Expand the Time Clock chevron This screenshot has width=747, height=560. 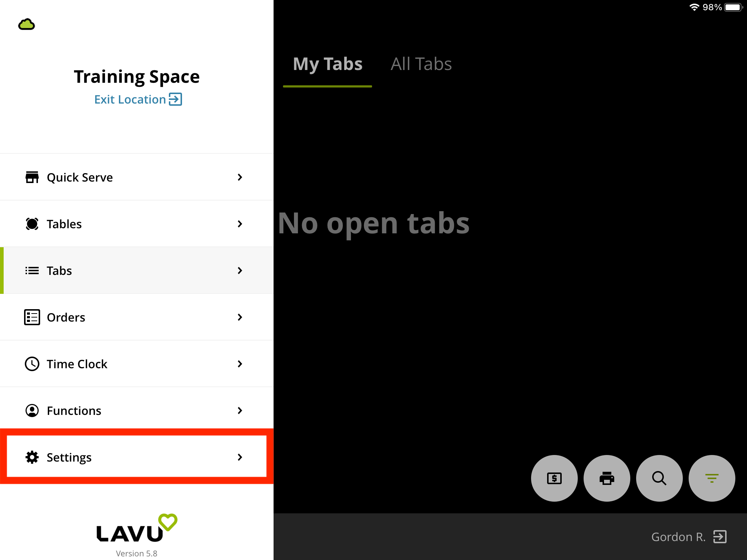pyautogui.click(x=240, y=364)
